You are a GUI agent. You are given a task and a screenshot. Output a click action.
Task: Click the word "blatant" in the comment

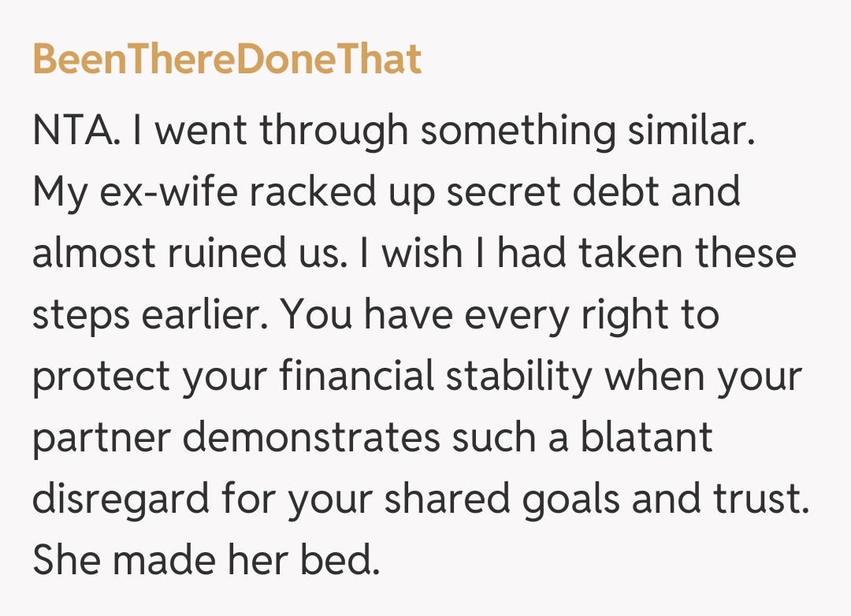tap(646, 438)
